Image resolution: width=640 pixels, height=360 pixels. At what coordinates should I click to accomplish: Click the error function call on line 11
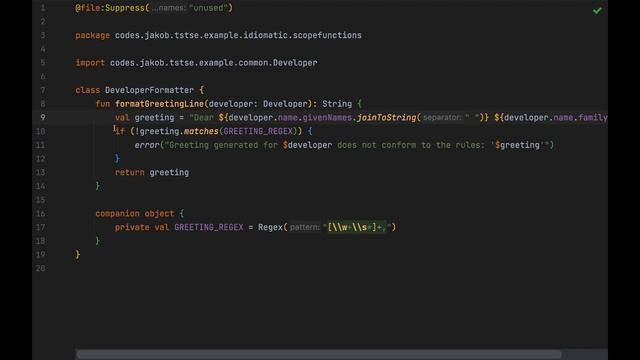point(147,145)
